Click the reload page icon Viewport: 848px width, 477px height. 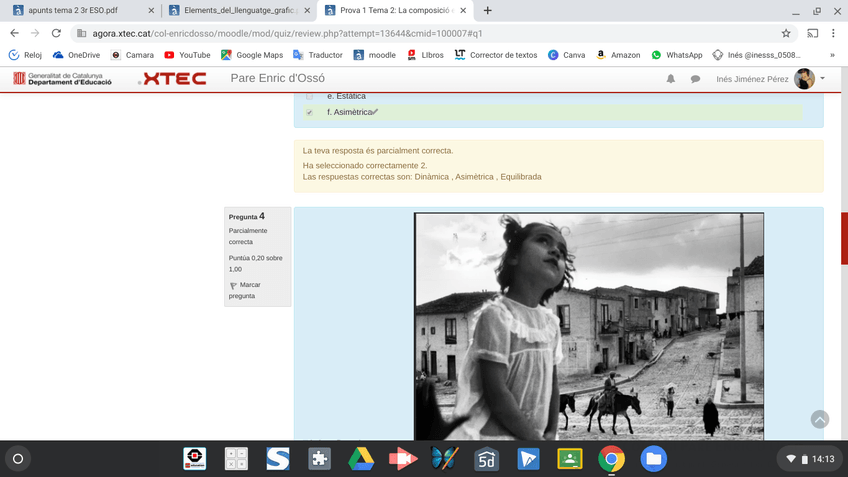pos(56,33)
